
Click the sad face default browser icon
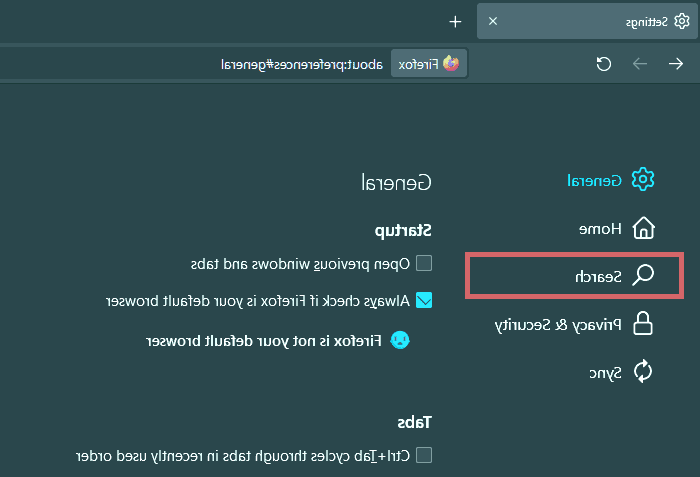pos(399,340)
